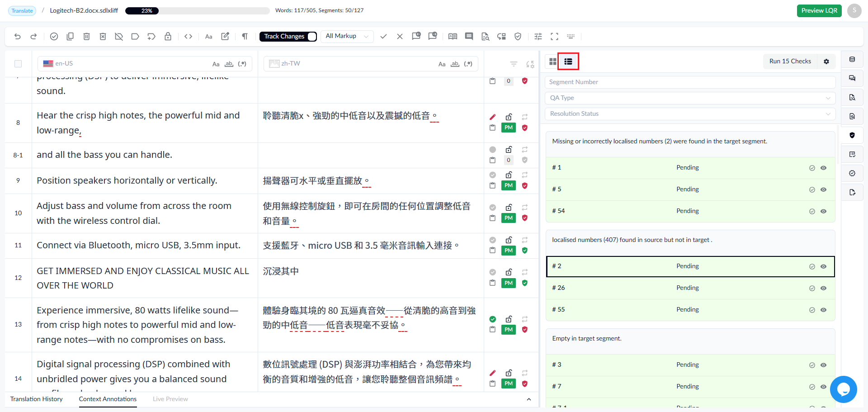Open the QA Type dropdown

[690, 98]
